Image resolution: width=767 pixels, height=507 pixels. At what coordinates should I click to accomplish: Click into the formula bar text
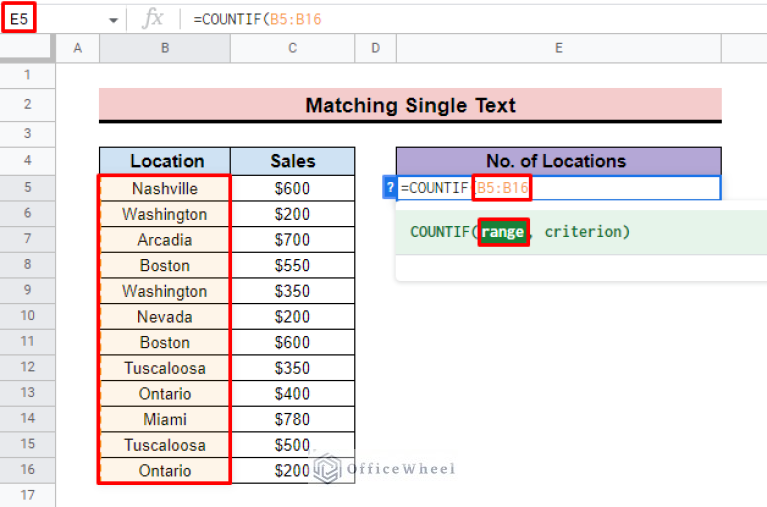pos(400,19)
